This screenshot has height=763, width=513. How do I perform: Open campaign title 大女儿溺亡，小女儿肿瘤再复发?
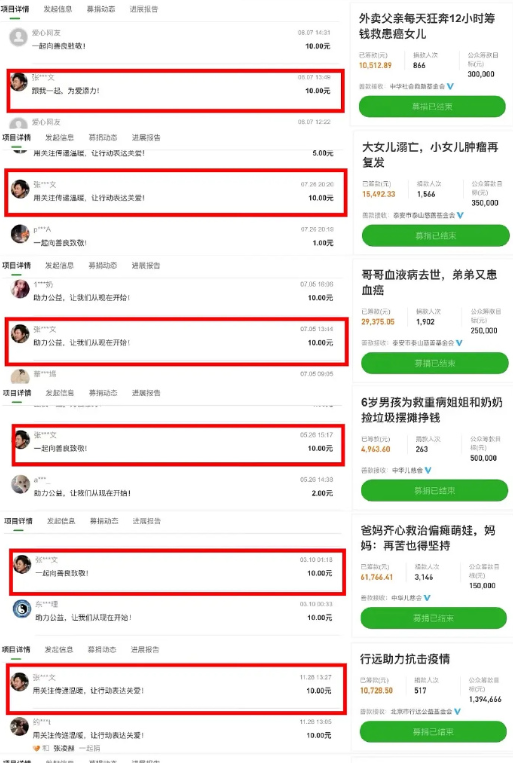[x=430, y=154]
